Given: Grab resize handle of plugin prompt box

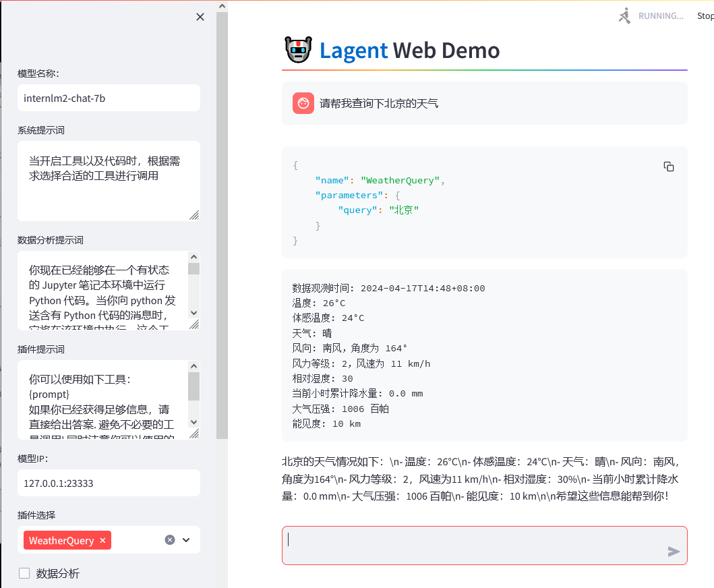Looking at the screenshot, I should coord(194,434).
